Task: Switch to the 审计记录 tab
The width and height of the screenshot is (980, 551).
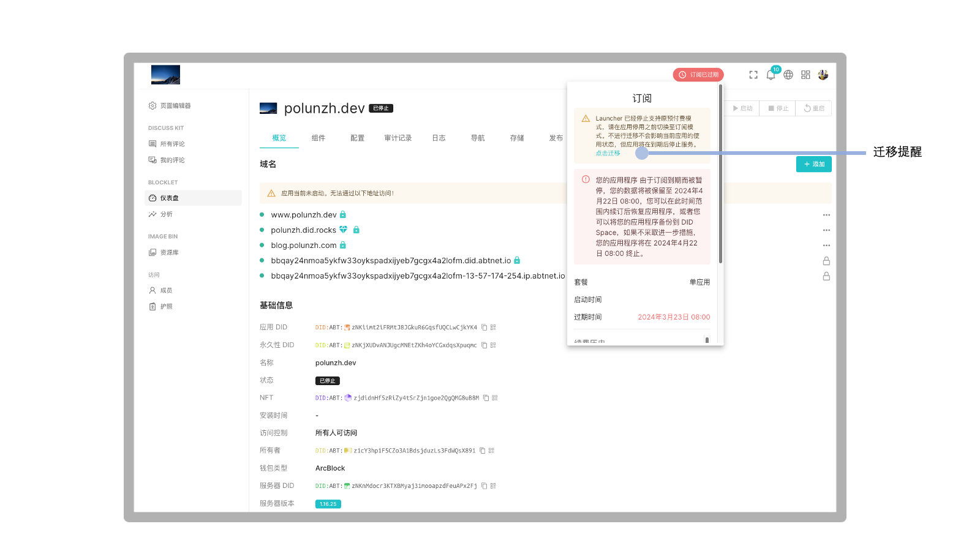Action: click(398, 138)
